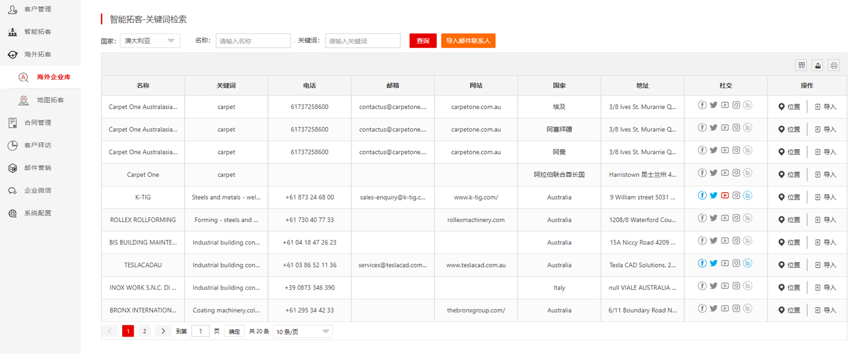Viewport: 868px width, 354px height.
Task: Open the column filter grid icon
Action: point(802,65)
